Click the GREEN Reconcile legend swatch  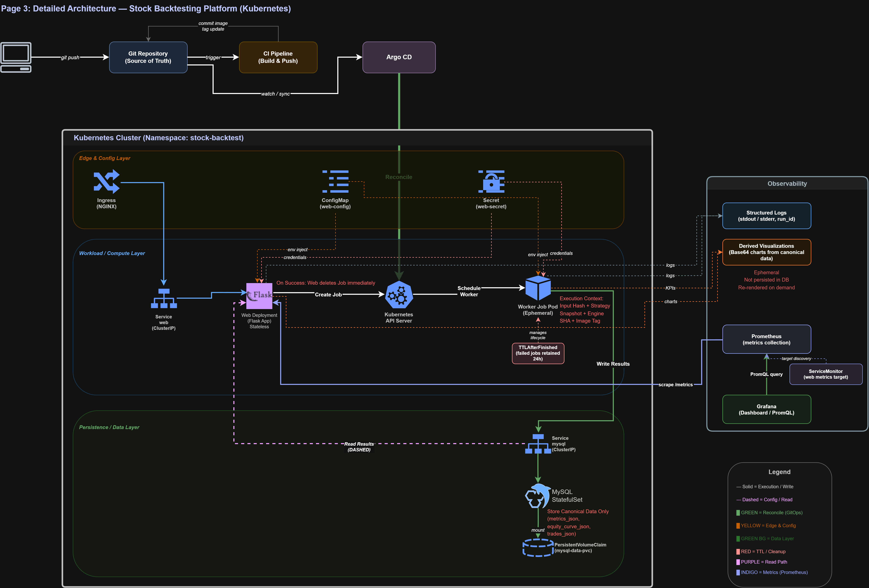point(738,513)
